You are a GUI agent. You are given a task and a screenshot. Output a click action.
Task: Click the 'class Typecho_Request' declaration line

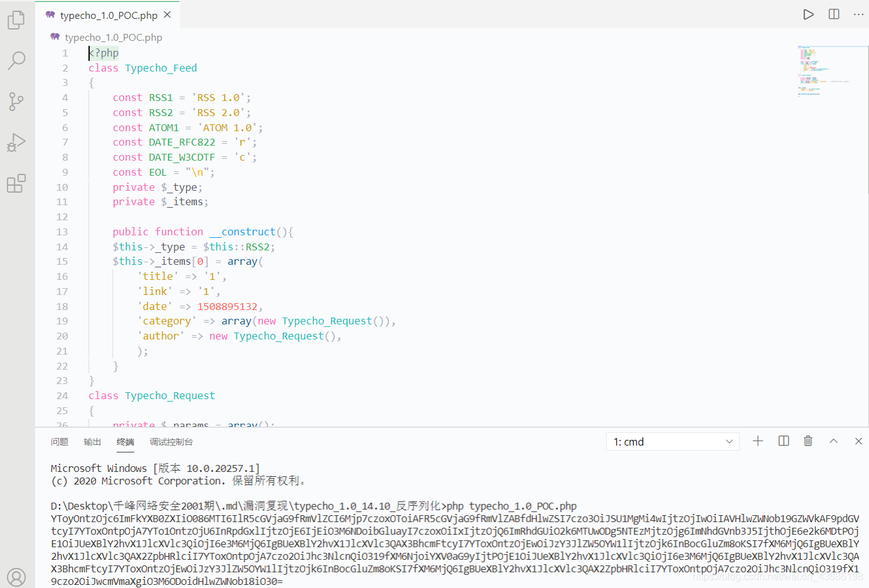(x=152, y=395)
